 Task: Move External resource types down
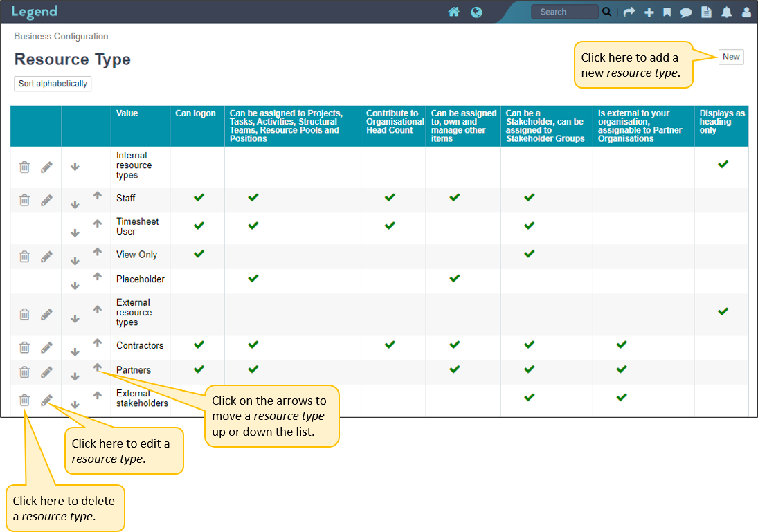point(75,319)
